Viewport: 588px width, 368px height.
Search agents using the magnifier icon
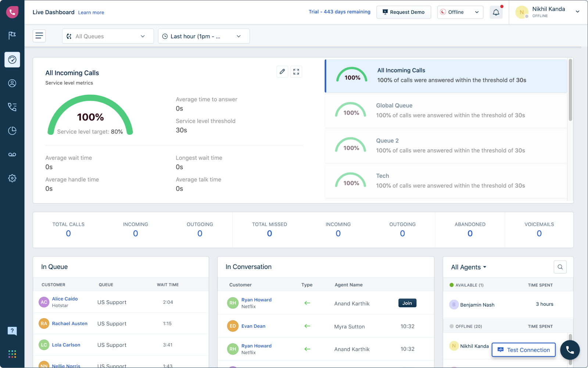(x=560, y=267)
